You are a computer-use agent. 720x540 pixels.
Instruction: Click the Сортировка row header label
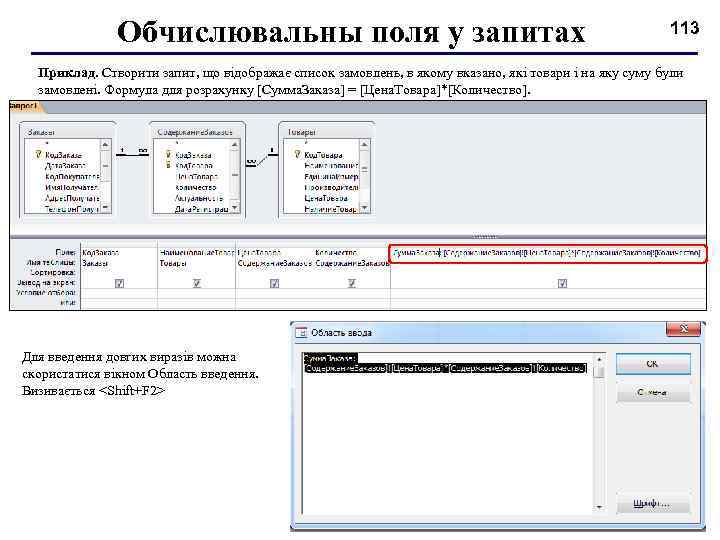pos(52,272)
